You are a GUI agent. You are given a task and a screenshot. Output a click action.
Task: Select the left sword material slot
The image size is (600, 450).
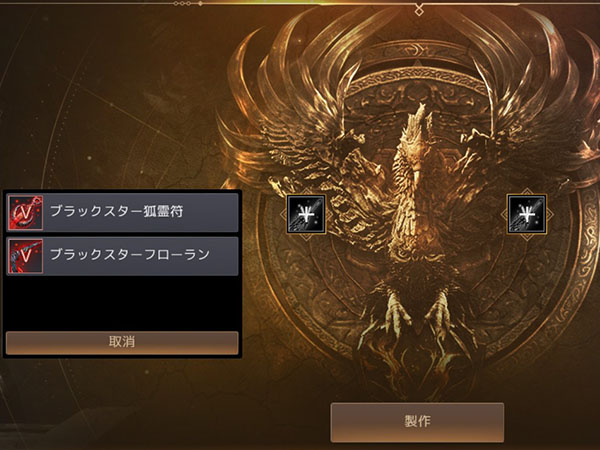[x=306, y=214]
